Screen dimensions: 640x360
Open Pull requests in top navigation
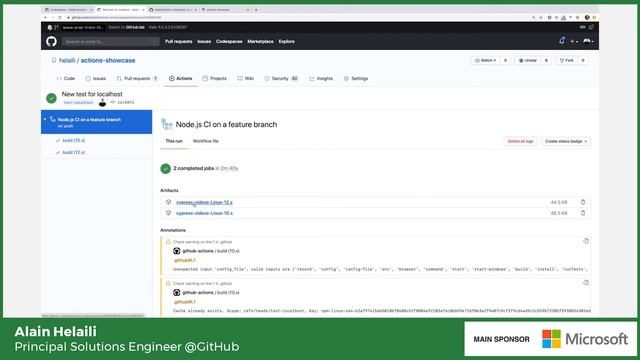(x=178, y=41)
